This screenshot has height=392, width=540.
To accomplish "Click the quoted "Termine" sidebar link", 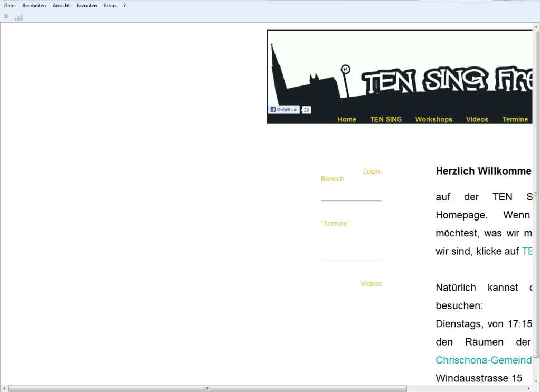I will pyautogui.click(x=335, y=223).
